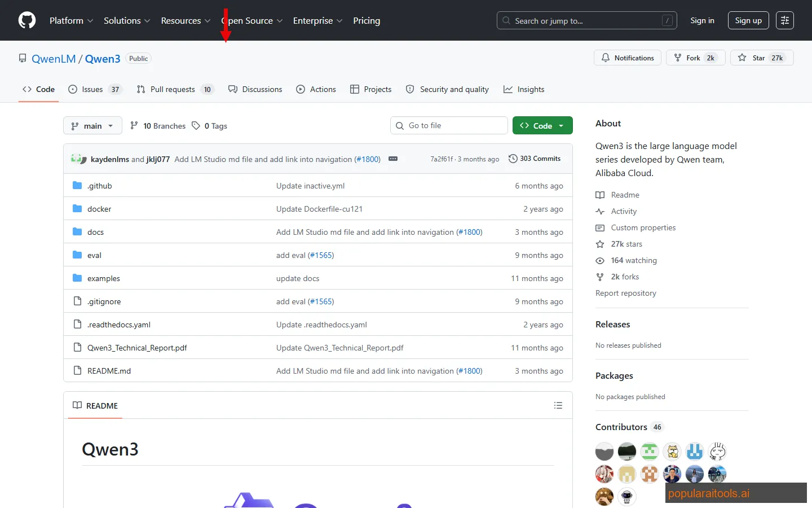Click the book icon next to Readme

[x=600, y=195]
